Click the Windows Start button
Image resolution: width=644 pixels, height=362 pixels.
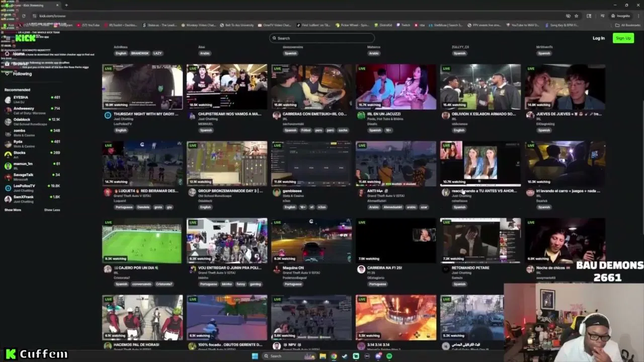(x=255, y=356)
